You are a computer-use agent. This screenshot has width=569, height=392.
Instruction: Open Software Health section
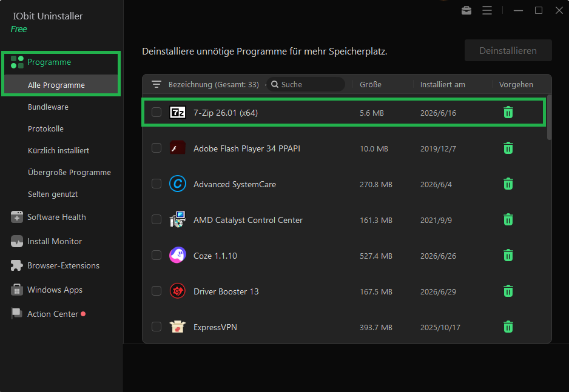coord(56,217)
